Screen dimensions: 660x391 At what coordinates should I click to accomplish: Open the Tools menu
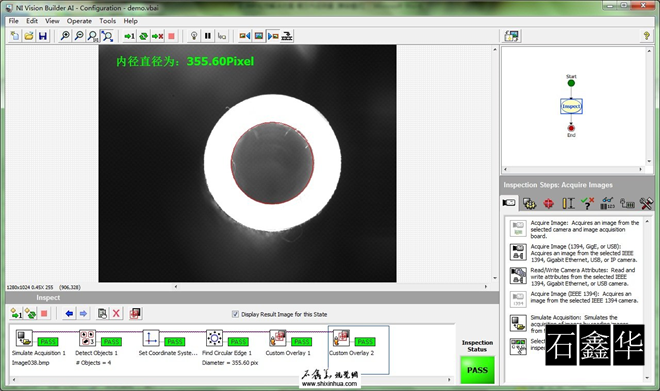click(x=107, y=21)
